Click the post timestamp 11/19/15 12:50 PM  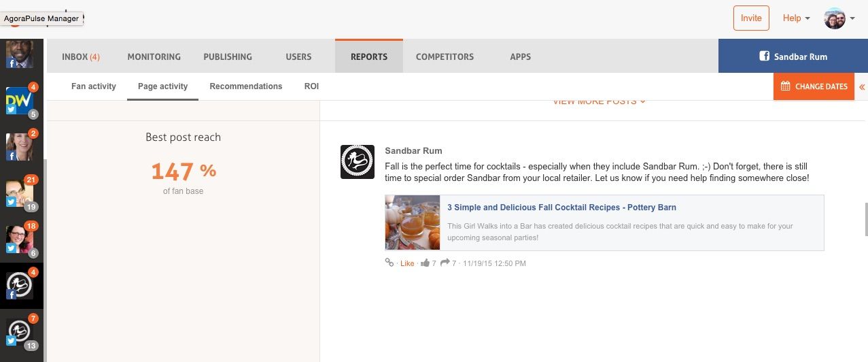[x=494, y=263]
